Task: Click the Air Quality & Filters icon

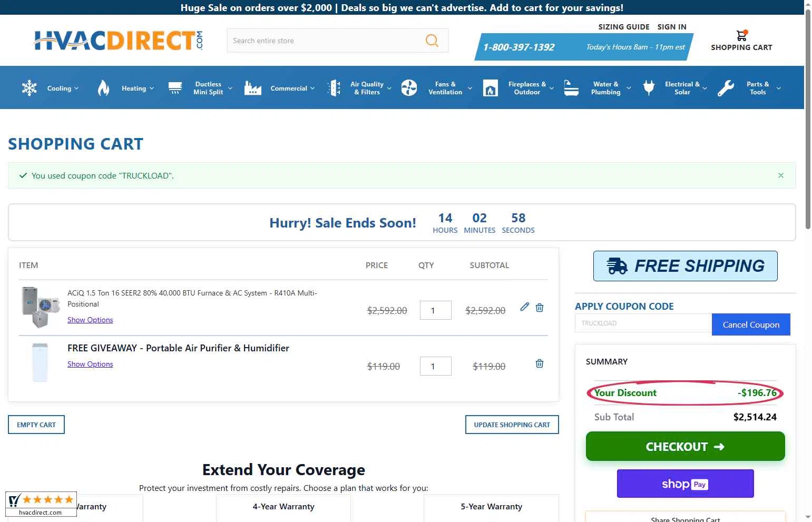Action: point(334,88)
